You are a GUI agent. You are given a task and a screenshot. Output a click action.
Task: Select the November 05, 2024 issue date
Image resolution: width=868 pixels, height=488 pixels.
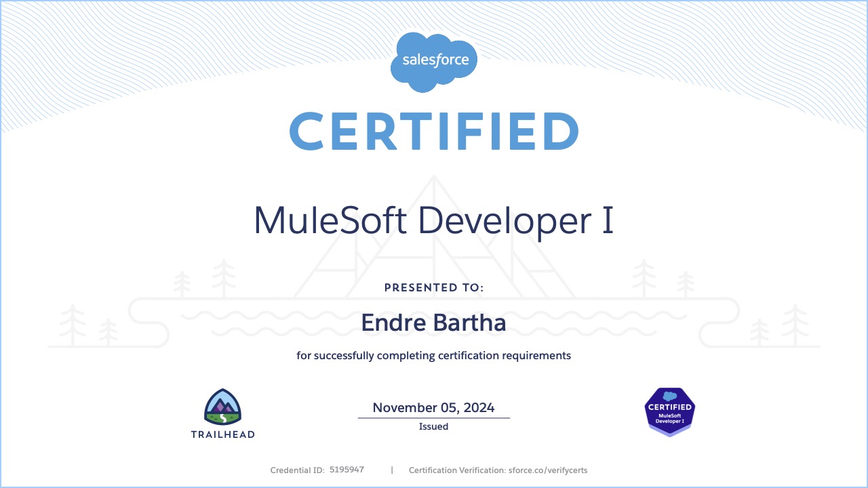(434, 407)
